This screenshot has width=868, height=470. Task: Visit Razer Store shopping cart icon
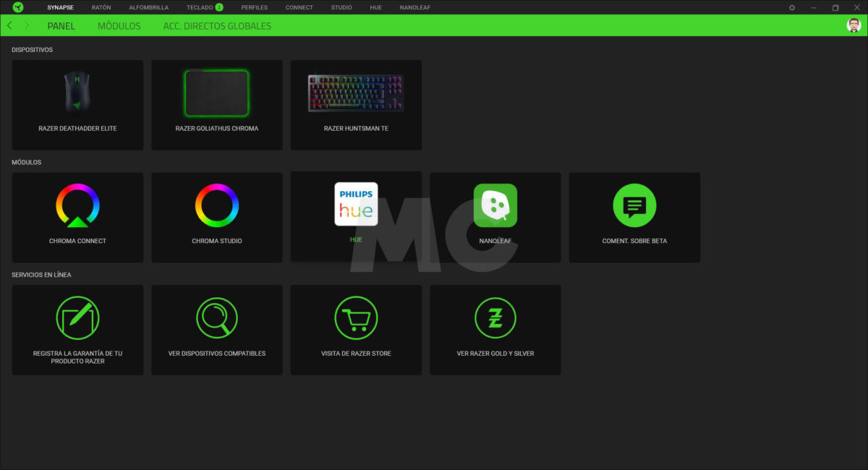coord(356,318)
